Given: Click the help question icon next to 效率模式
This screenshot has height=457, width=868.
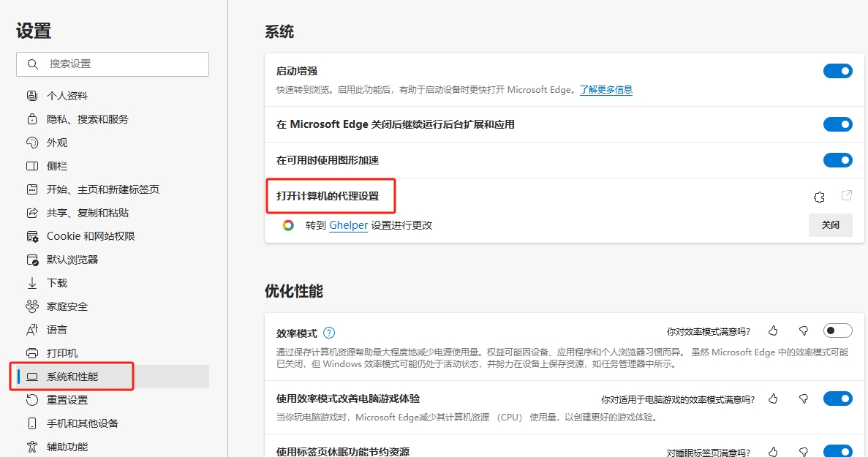Looking at the screenshot, I should coord(329,333).
